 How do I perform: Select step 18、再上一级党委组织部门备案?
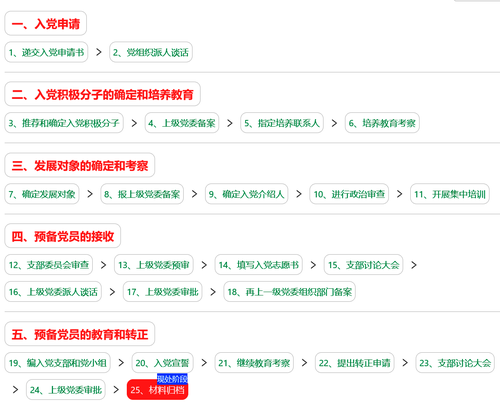[x=289, y=292]
